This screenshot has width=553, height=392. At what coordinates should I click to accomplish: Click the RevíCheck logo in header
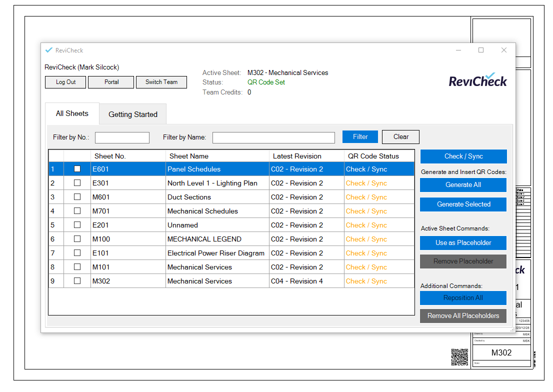click(477, 80)
